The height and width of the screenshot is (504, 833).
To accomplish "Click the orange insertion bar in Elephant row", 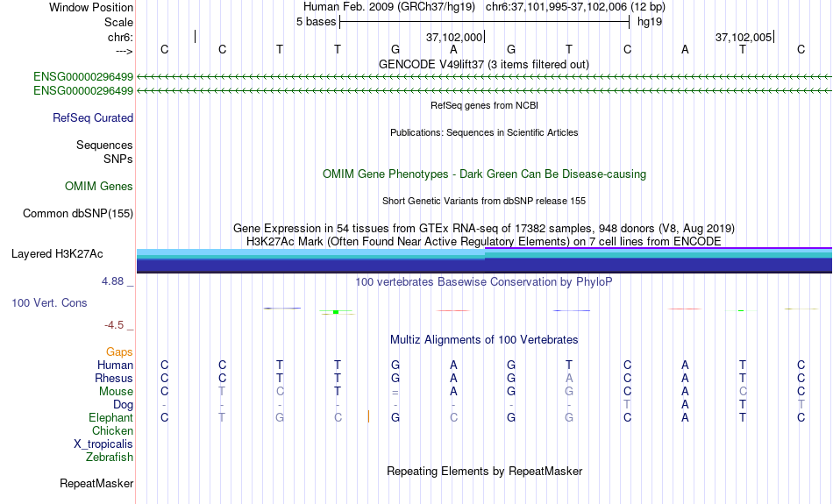I will [x=368, y=416].
